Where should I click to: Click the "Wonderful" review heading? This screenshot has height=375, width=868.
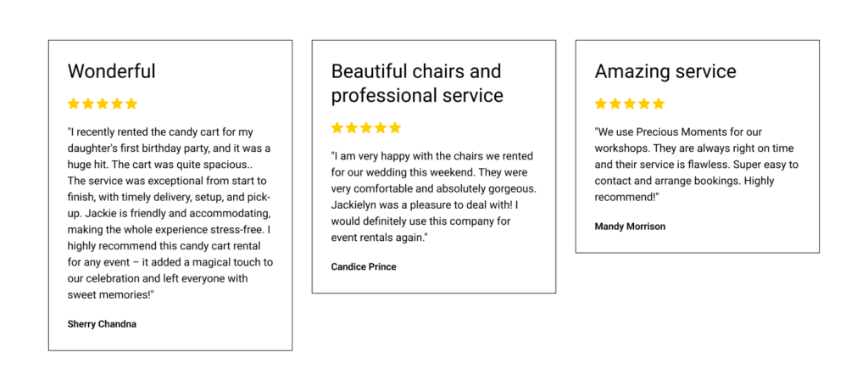pyautogui.click(x=111, y=71)
